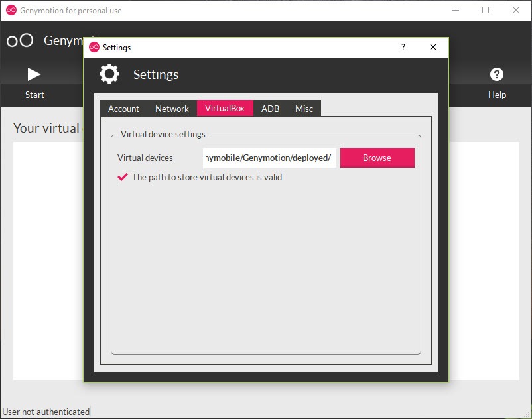Image resolution: width=532 pixels, height=419 pixels.
Task: Click the Virtual devices path input field
Action: [269, 158]
